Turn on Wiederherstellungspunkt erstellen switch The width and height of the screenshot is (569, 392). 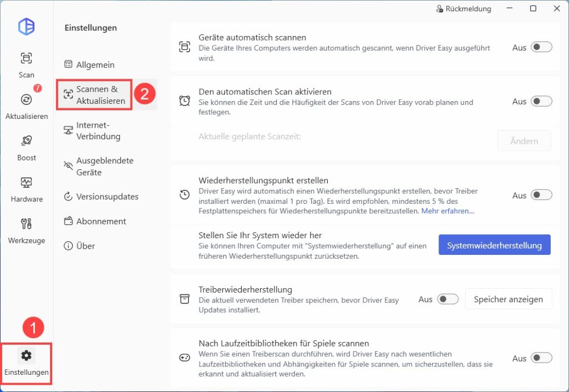(541, 195)
